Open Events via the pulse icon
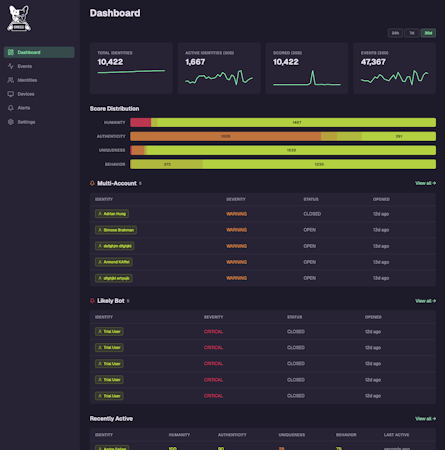 [11, 66]
